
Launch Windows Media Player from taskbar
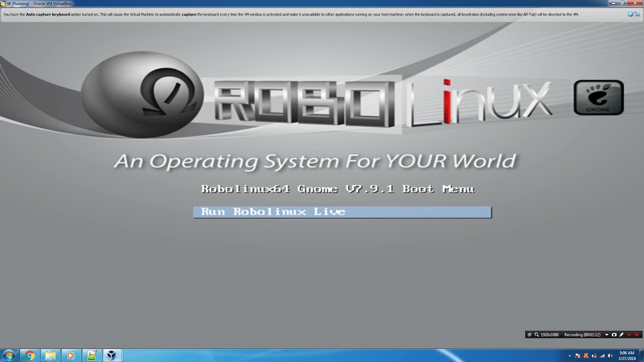(70, 355)
